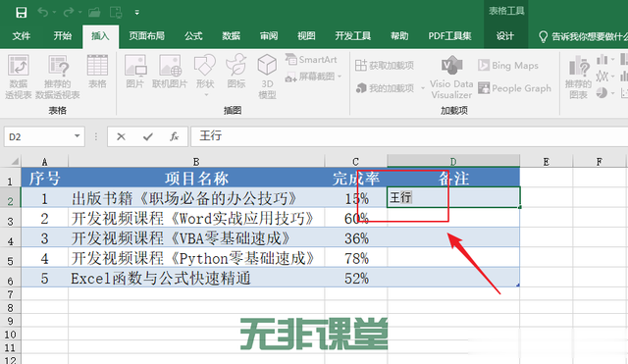Image resolution: width=628 pixels, height=364 pixels.
Task: Click the table resize handle at bottom-right corner
Action: (x=518, y=286)
